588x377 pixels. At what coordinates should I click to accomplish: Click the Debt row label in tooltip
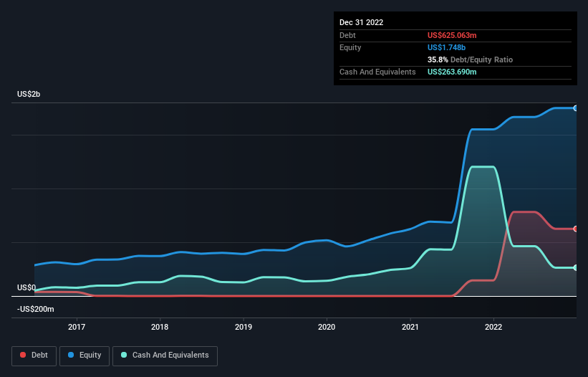click(347, 35)
